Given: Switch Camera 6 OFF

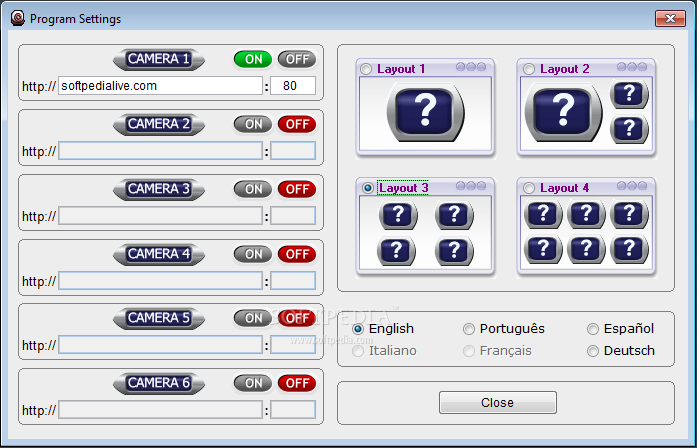Looking at the screenshot, I should click(297, 383).
